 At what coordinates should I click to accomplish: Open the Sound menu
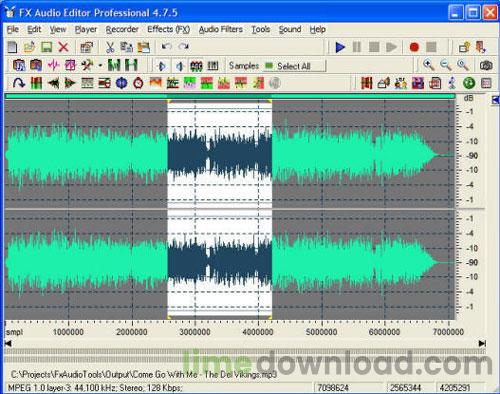pos(290,29)
